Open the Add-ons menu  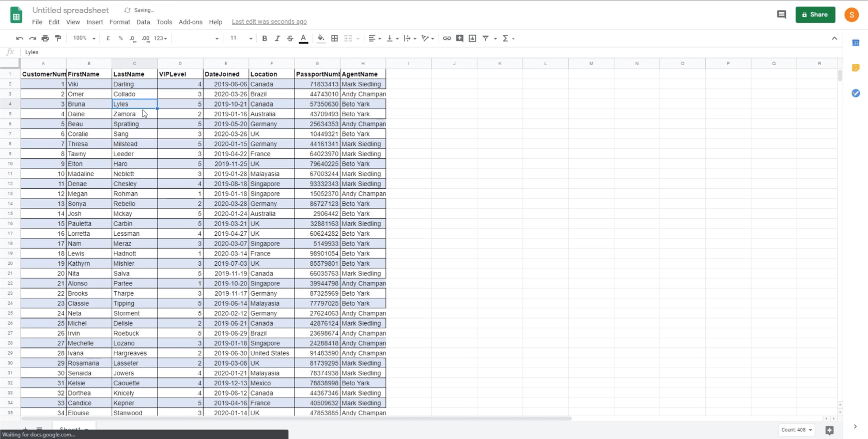(x=191, y=22)
